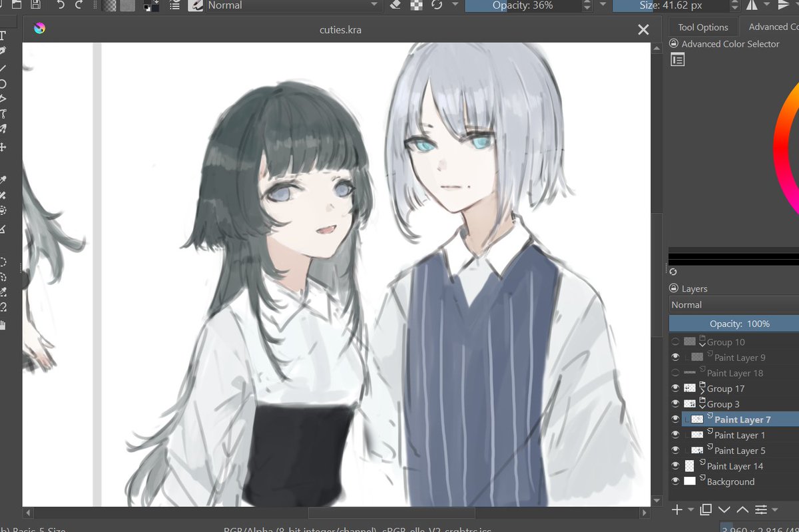
Task: Move the layer up
Action: [x=742, y=509]
